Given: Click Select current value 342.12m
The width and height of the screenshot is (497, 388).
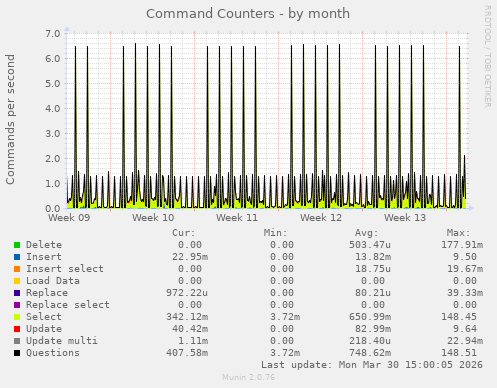Looking at the screenshot, I should pyautogui.click(x=187, y=317).
